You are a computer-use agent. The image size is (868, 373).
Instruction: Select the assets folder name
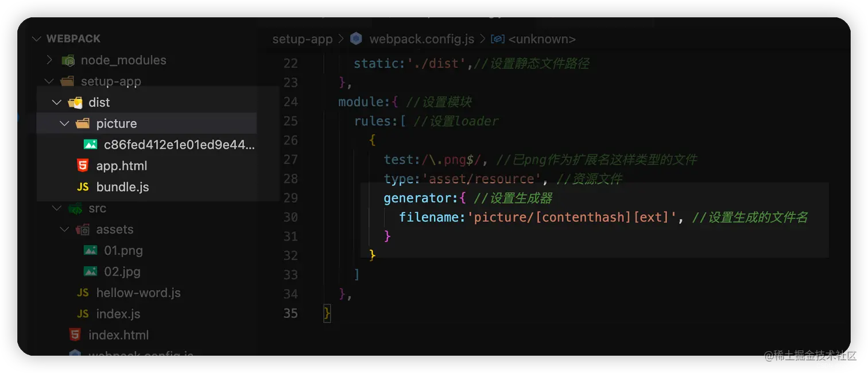[x=115, y=230]
